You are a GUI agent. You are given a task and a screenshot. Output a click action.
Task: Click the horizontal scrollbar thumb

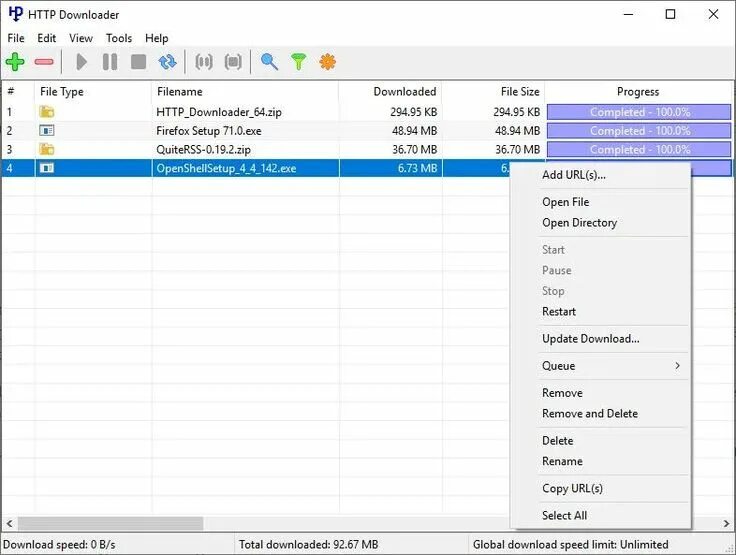click(x=110, y=523)
